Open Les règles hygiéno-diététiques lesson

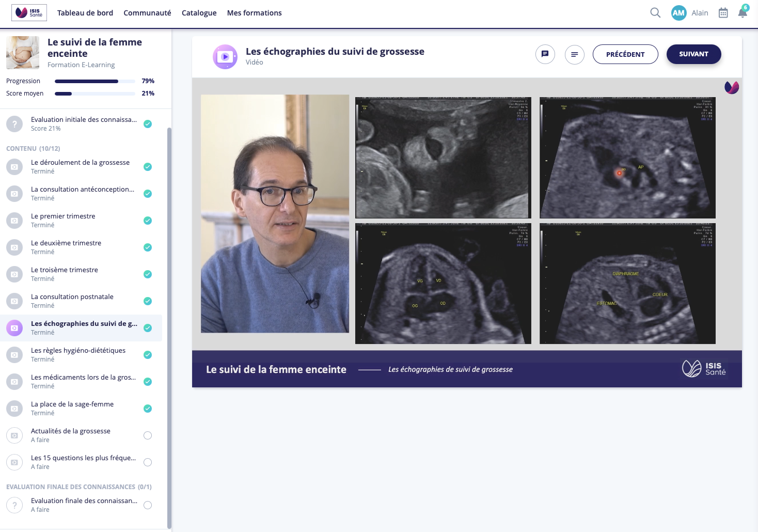pyautogui.click(x=81, y=355)
